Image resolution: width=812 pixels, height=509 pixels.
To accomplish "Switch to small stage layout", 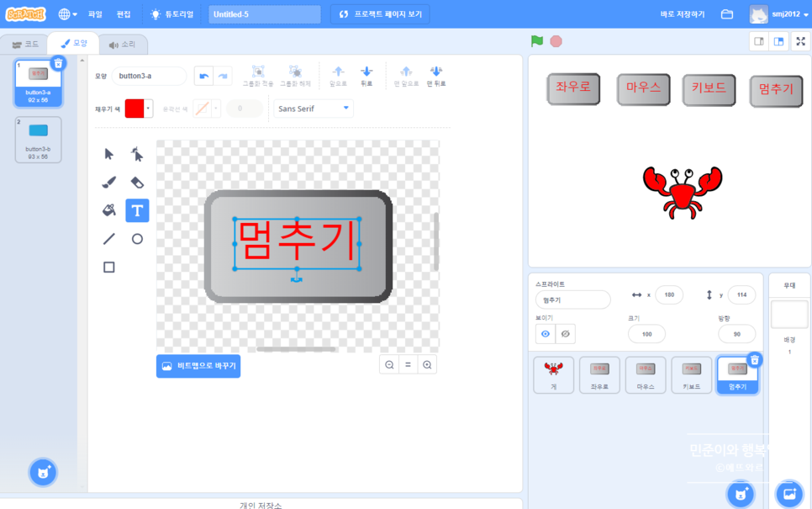I will (759, 41).
